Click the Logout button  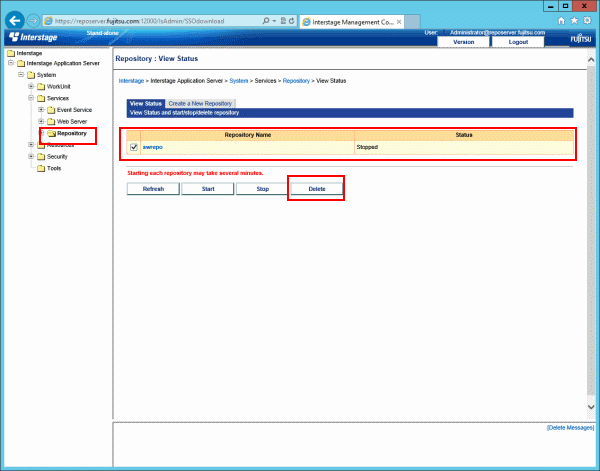click(518, 42)
